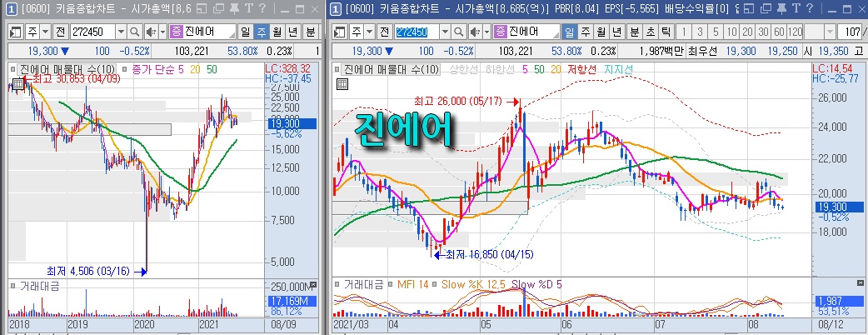
Task: Select minute 분 period in left window
Action: coord(310,32)
